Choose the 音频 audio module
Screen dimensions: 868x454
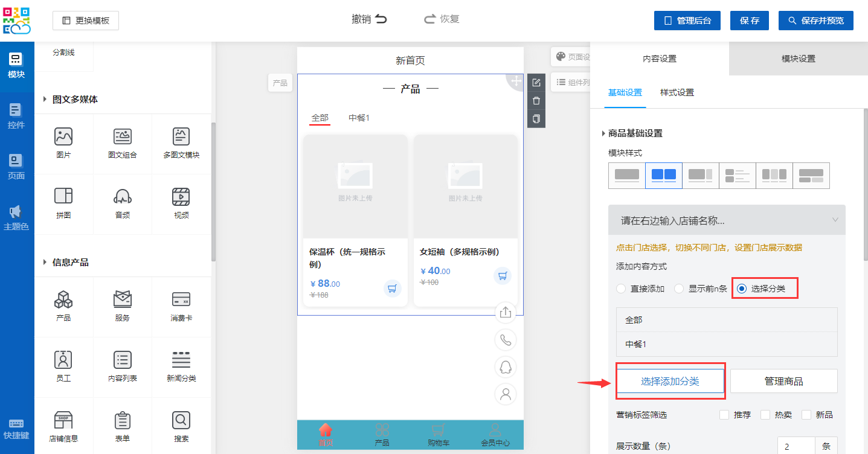coord(123,203)
